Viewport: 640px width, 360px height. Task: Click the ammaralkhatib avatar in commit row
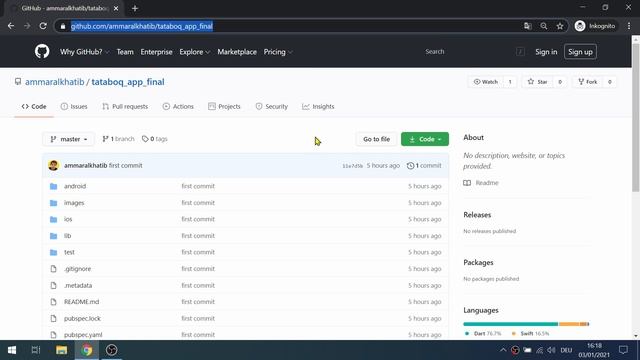point(53,165)
